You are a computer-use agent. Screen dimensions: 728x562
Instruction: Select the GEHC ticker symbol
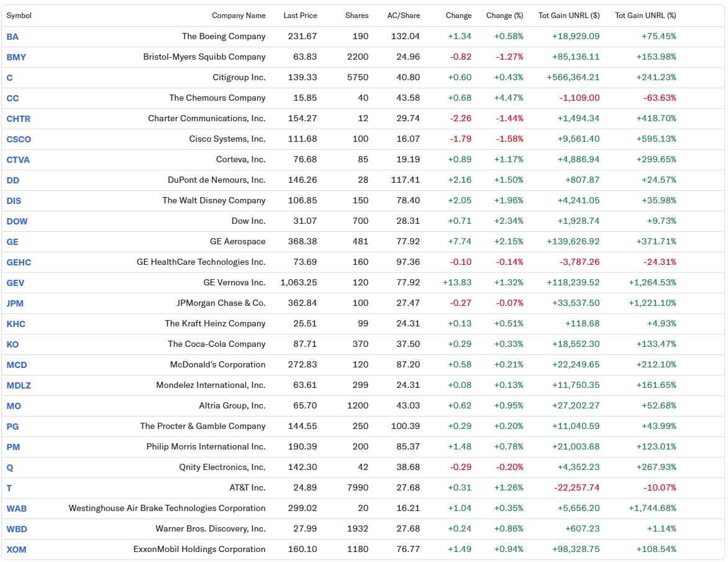coord(19,262)
